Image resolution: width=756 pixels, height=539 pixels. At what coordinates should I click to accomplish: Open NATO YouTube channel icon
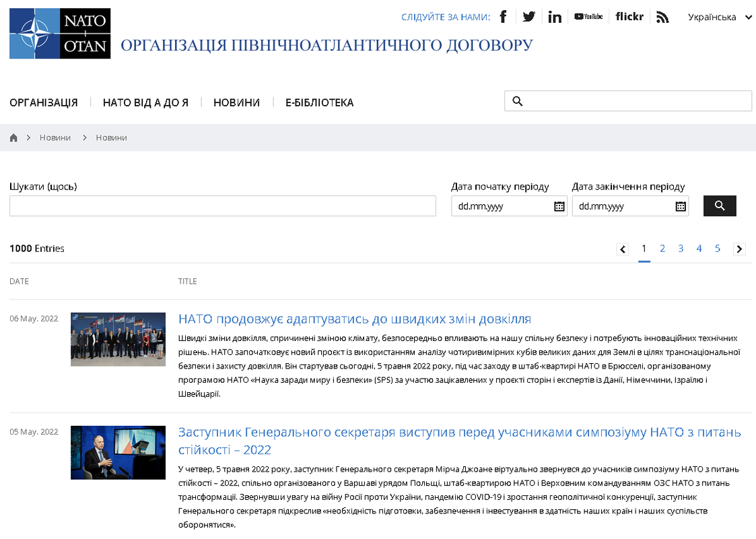coord(588,16)
